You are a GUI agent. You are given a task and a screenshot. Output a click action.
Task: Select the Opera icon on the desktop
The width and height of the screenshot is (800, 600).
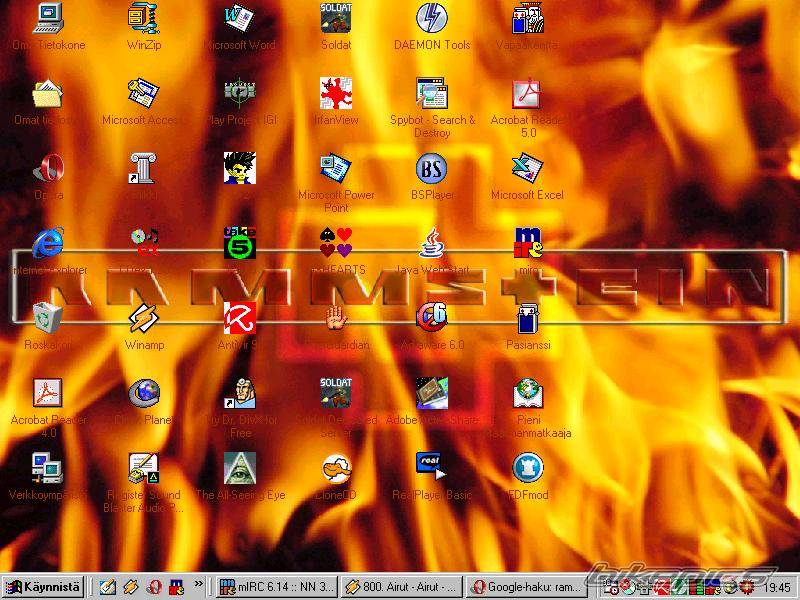click(x=48, y=168)
